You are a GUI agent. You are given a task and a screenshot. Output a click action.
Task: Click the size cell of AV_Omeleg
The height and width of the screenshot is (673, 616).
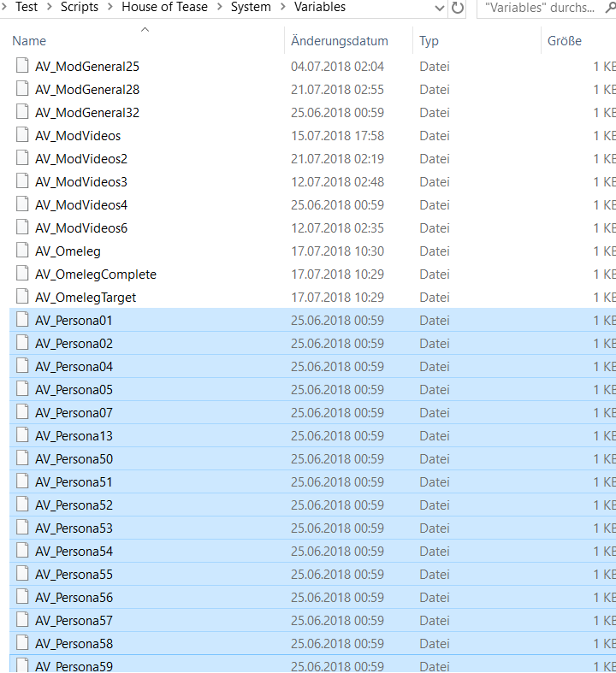(604, 251)
